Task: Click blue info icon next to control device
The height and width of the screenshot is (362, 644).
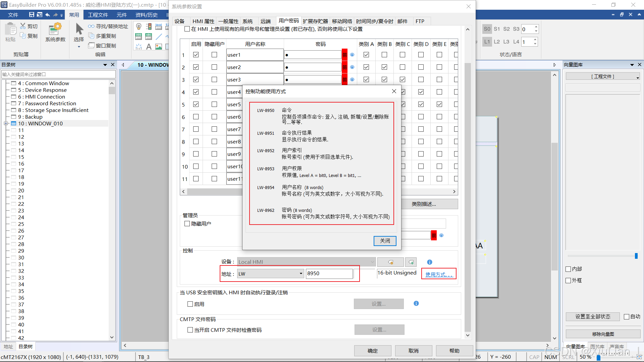Action: click(x=429, y=262)
